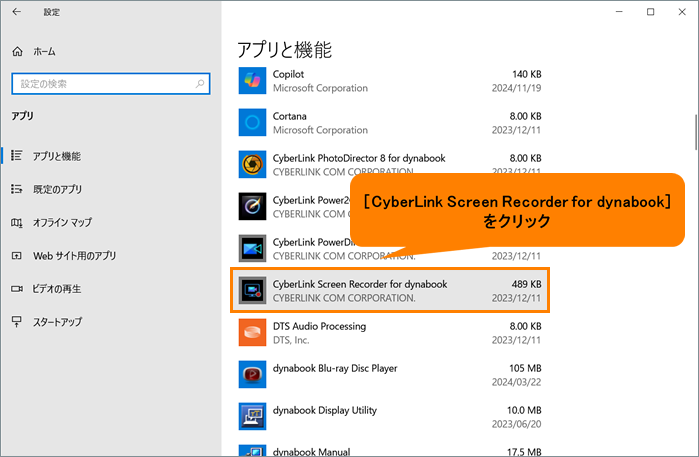
Task: Click the 既定のアプリ icon
Action: [x=16, y=189]
